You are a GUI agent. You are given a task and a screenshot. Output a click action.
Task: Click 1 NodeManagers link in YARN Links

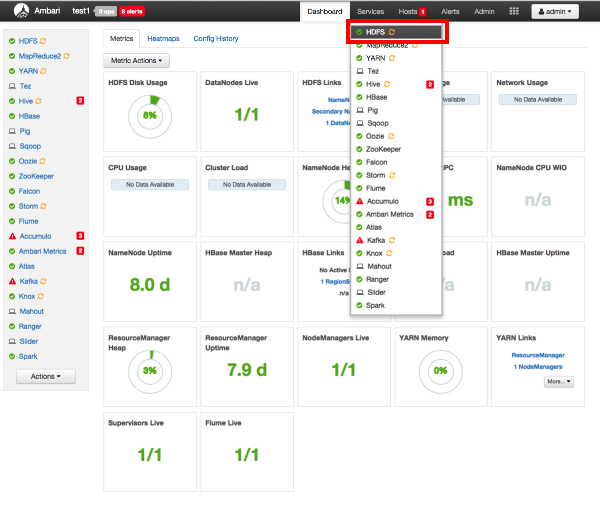pyautogui.click(x=538, y=367)
